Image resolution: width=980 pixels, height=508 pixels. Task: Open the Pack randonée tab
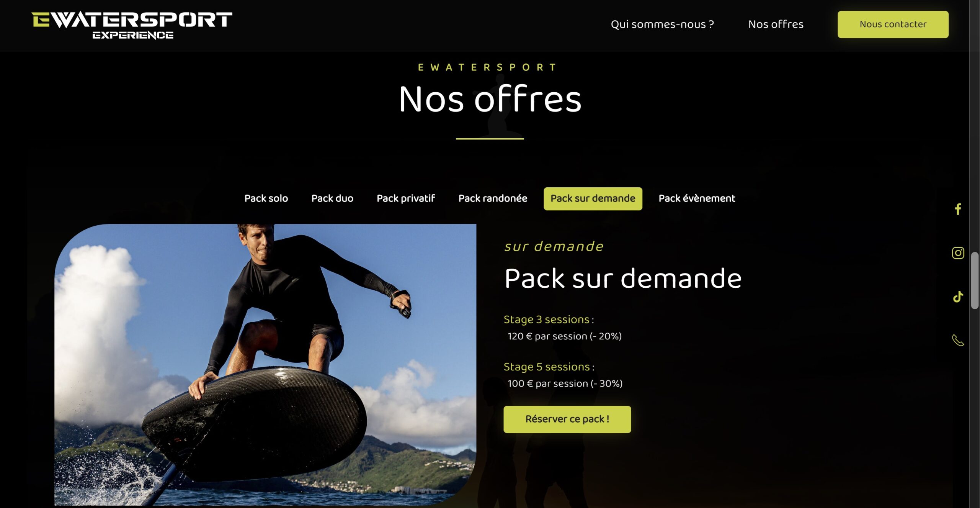click(x=493, y=198)
